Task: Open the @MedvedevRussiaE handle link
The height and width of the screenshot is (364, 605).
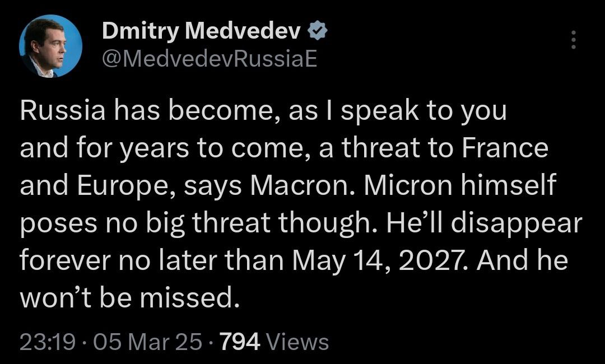Action: click(x=210, y=59)
